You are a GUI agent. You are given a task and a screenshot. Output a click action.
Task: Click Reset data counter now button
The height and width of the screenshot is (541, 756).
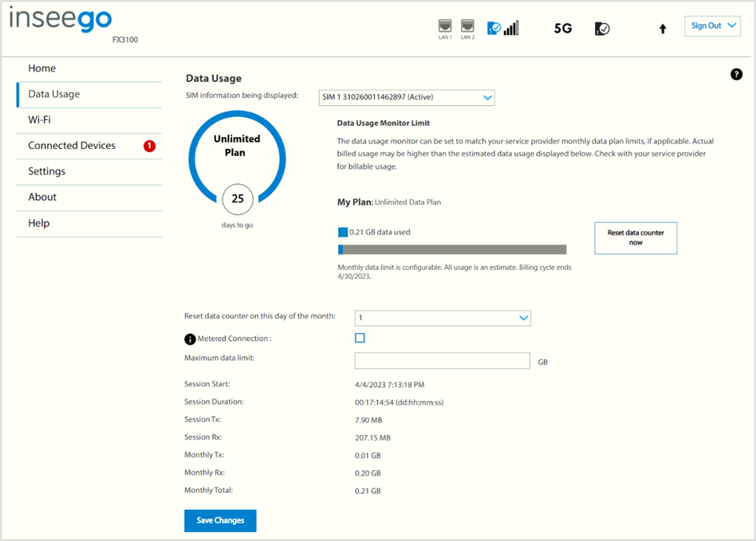pyautogui.click(x=636, y=238)
